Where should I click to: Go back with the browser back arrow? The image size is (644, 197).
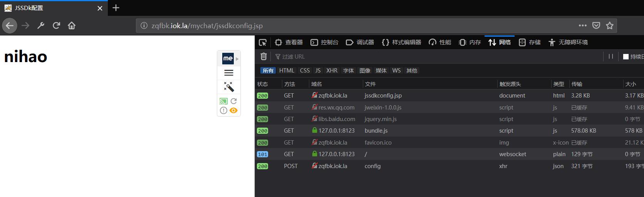[x=10, y=26]
